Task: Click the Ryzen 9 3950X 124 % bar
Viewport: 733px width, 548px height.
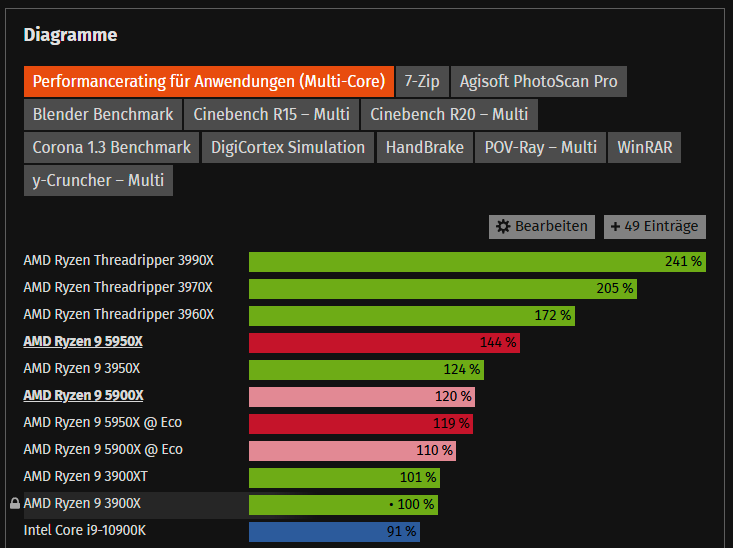Action: coord(366,370)
